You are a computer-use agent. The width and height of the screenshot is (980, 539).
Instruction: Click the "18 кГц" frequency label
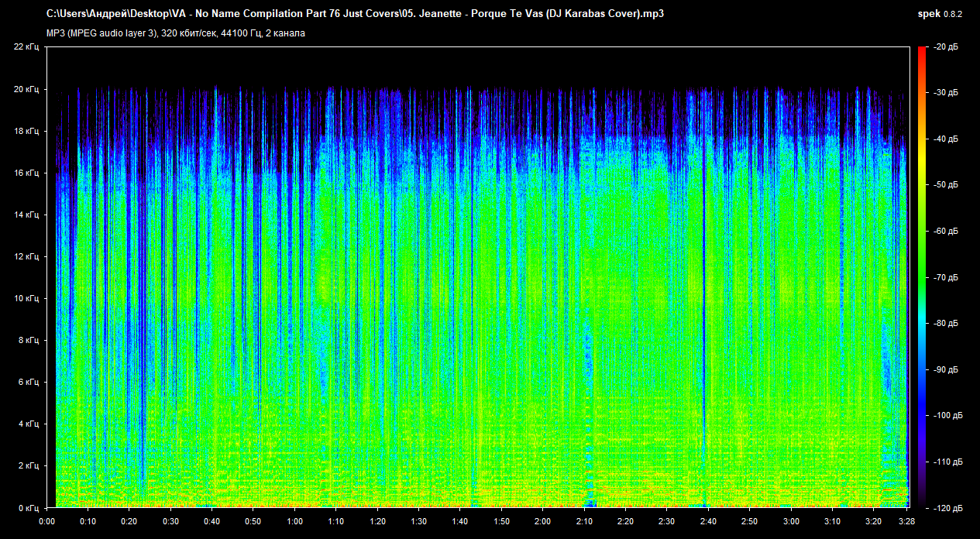click(27, 131)
